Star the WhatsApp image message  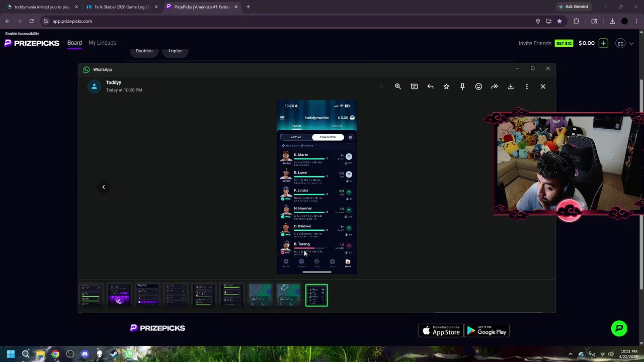(446, 86)
